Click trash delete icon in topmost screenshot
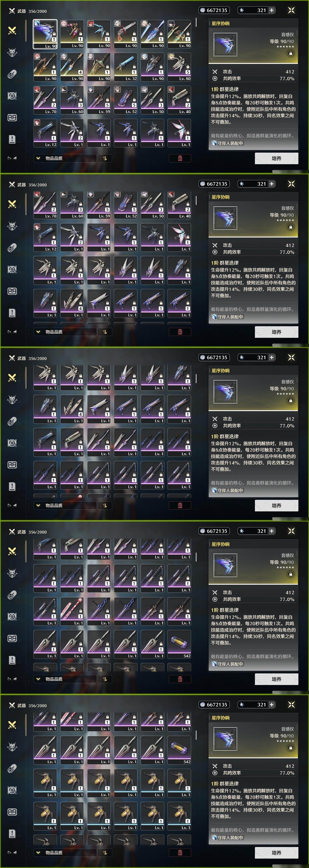The image size is (309, 868). coord(180,158)
